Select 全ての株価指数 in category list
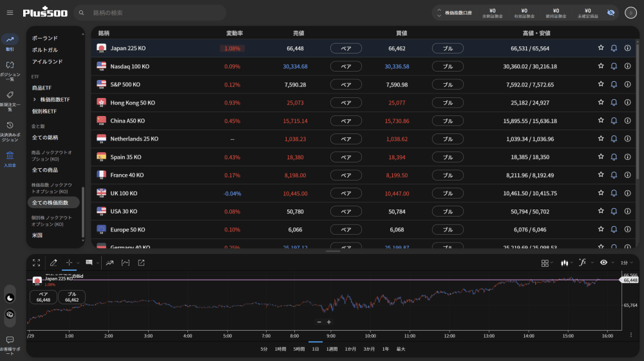Image resolution: width=644 pixels, height=361 pixels. click(x=53, y=202)
